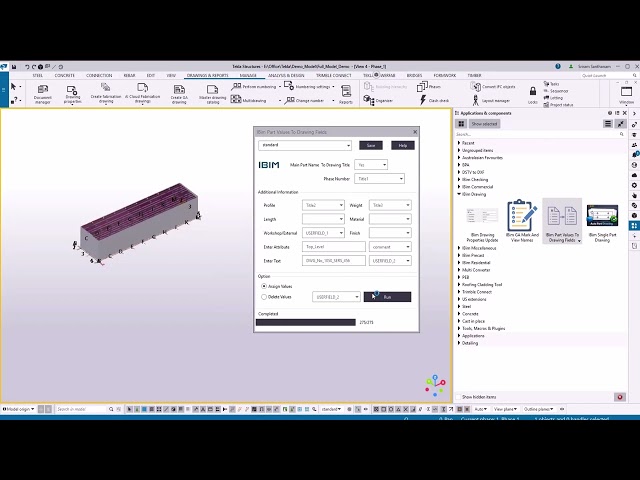Viewport: 640px width, 480px height.
Task: Open the Main Part Name To Drawing Title dropdown
Action: point(371,165)
